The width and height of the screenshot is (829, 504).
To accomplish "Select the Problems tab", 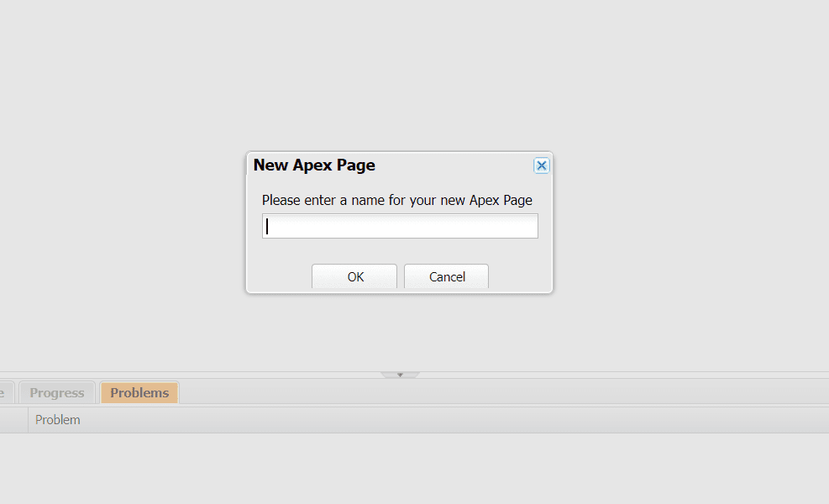I will click(139, 392).
